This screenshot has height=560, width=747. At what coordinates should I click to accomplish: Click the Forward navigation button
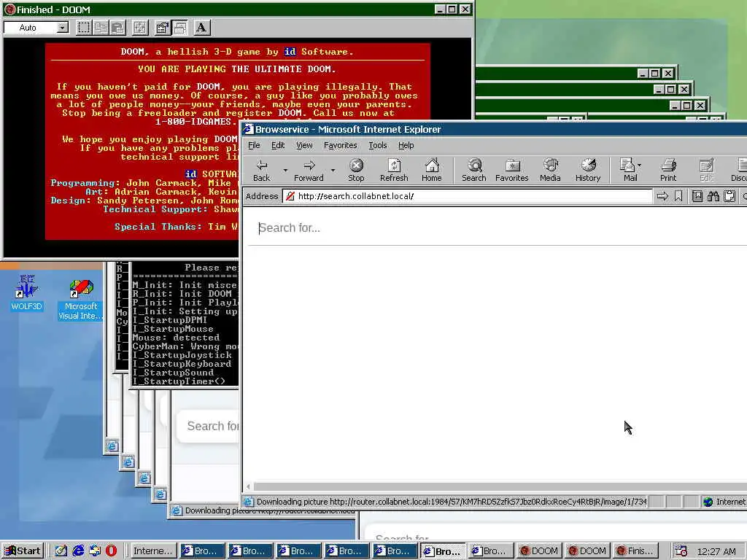tap(309, 171)
